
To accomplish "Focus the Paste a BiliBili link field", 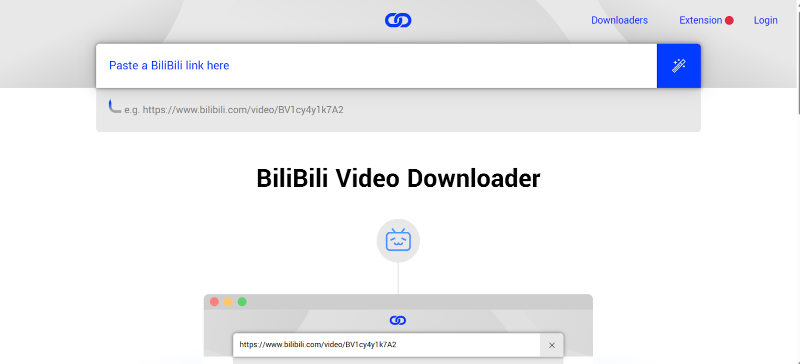I will point(376,66).
